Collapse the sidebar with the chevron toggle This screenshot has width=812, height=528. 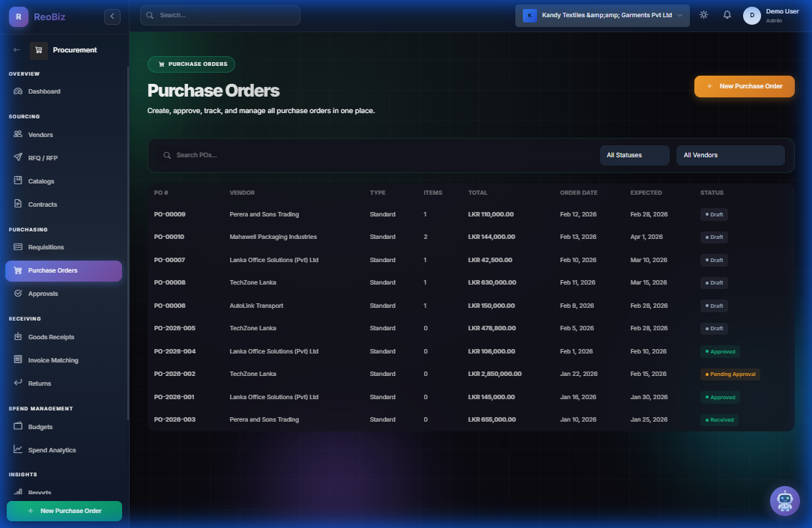click(112, 16)
